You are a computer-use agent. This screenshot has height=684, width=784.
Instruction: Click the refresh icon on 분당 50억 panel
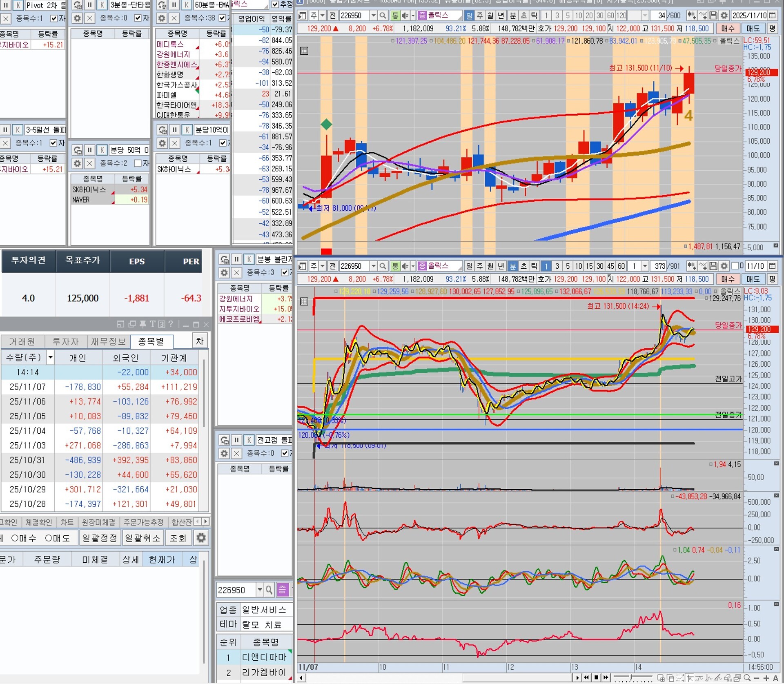(78, 150)
